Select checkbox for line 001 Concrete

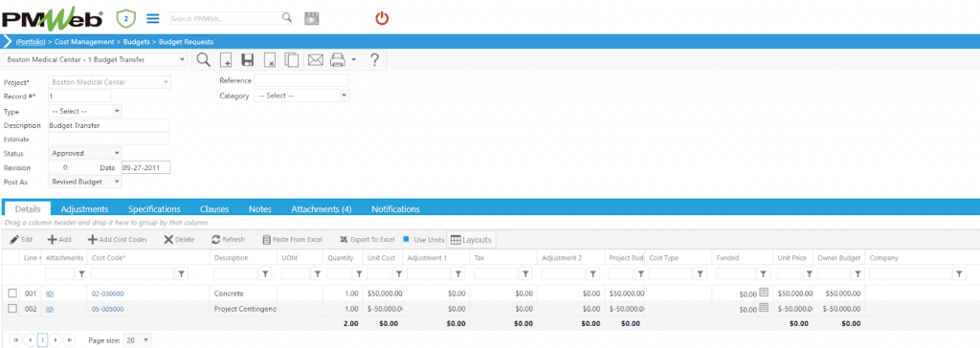12,294
